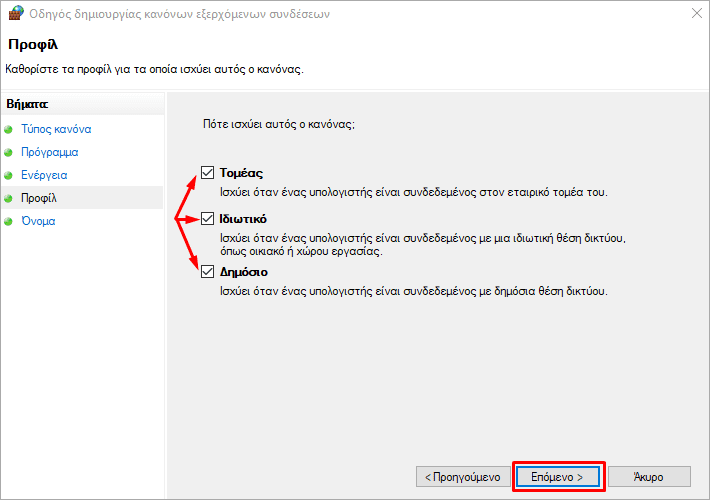Click description mentioning ιδιωτική θέση δικτύου
Screen dimensions: 710x500
tap(423, 245)
